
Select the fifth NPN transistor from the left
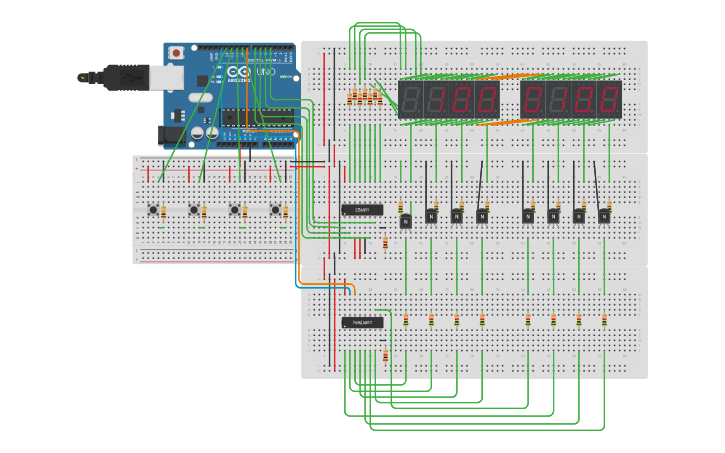click(x=528, y=216)
